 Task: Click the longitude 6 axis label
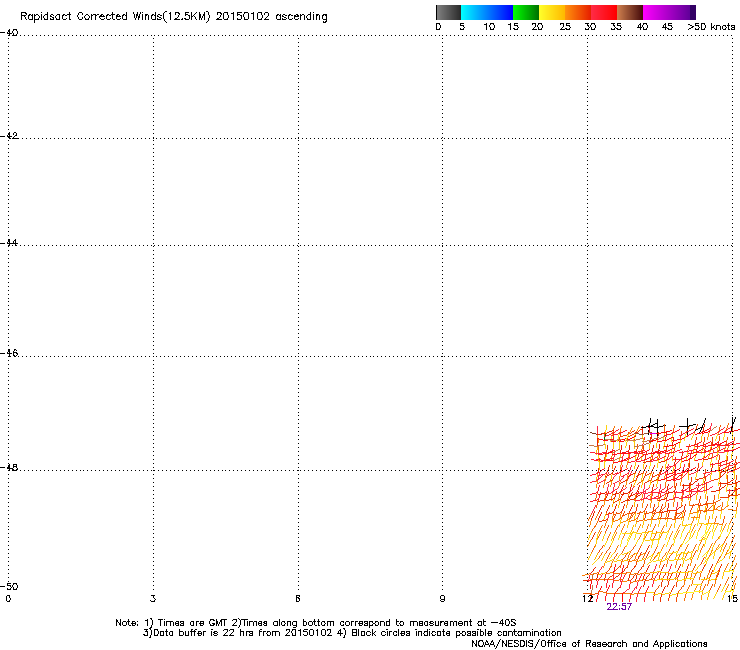298,599
